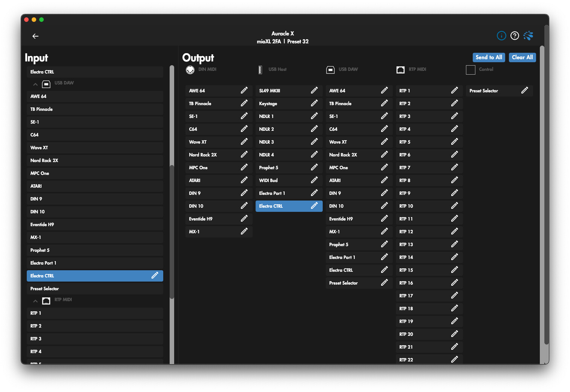Toggle routing to MPC One DIN output
570x392 pixels.
(x=219, y=168)
